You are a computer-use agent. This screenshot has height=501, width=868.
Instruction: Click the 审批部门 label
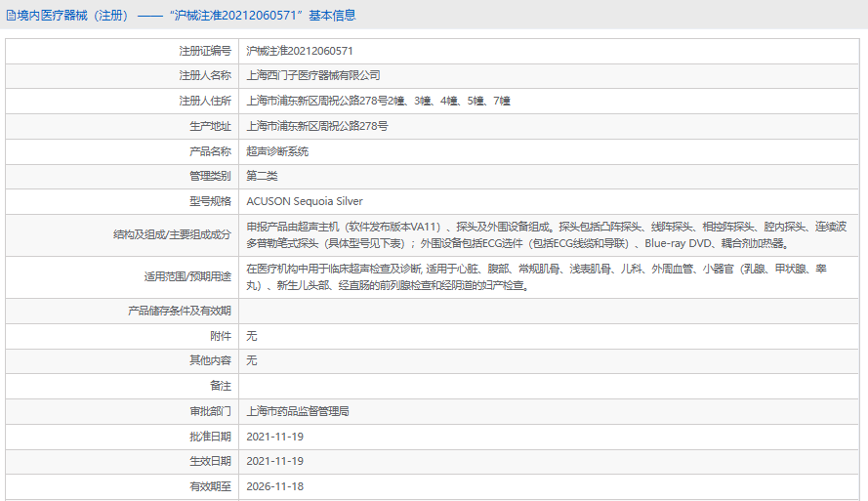pyautogui.click(x=210, y=411)
